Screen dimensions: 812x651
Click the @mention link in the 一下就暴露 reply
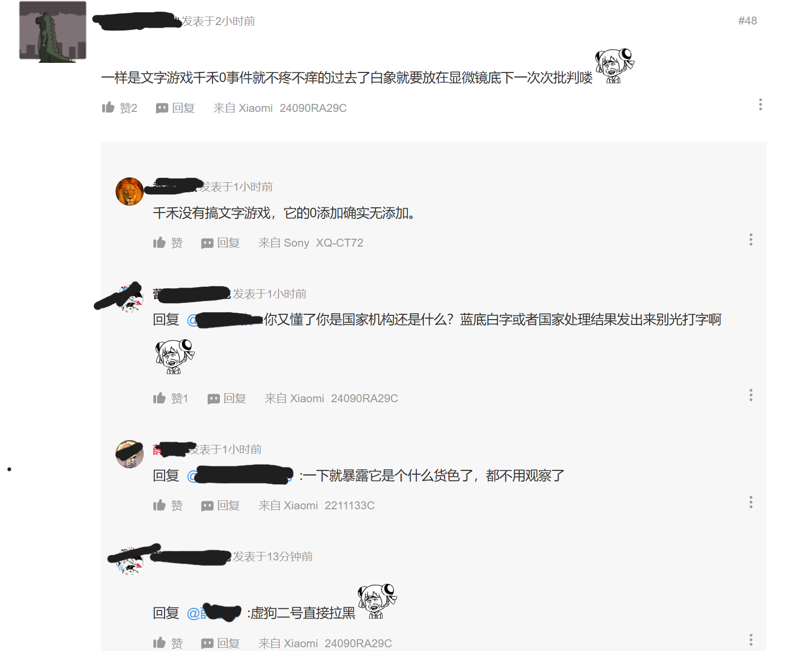click(240, 475)
